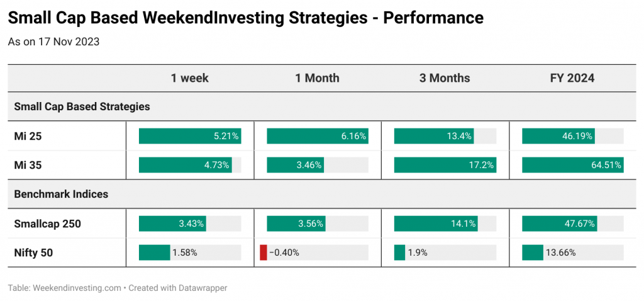644x301 pixels.
Task: Select Smallcap 250 row label
Action: 48,224
